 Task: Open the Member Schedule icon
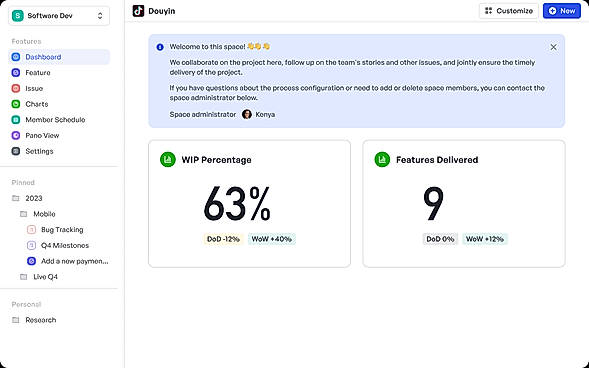click(x=16, y=120)
